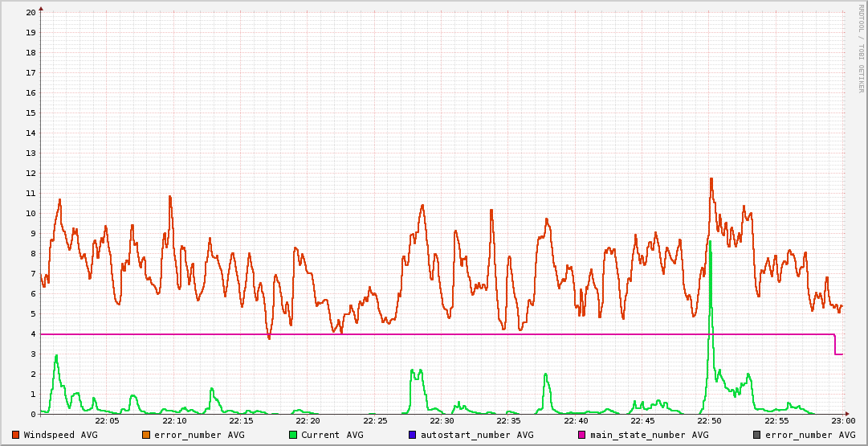Click the orange error_number legend swatch

146,435
